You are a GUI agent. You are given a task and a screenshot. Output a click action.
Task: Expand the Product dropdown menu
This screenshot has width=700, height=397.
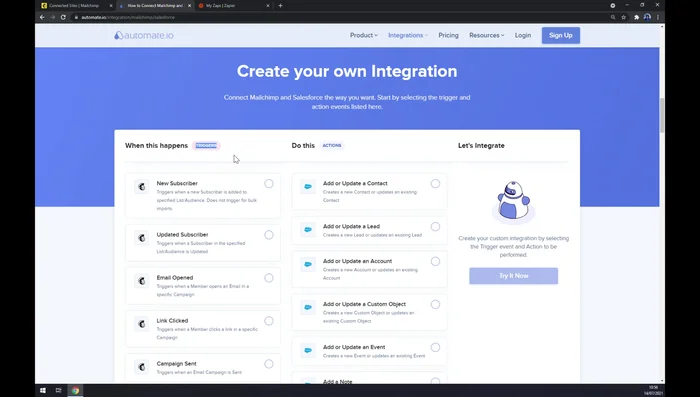point(363,35)
